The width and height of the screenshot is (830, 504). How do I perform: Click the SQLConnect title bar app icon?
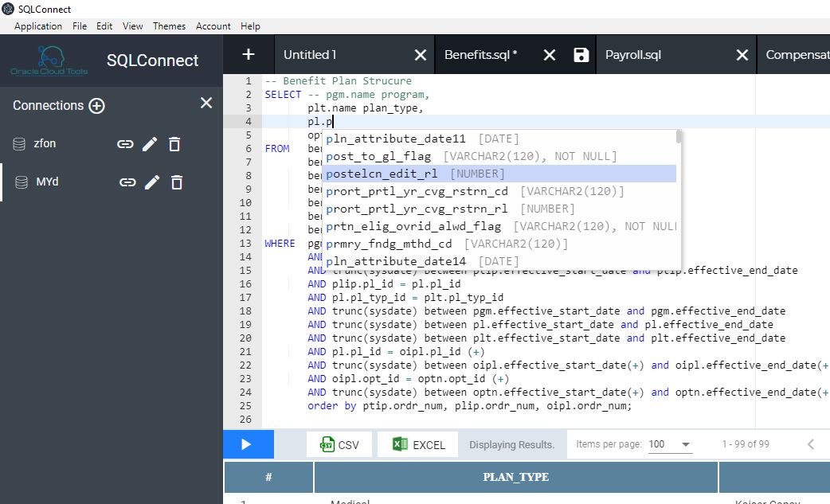pos(8,9)
